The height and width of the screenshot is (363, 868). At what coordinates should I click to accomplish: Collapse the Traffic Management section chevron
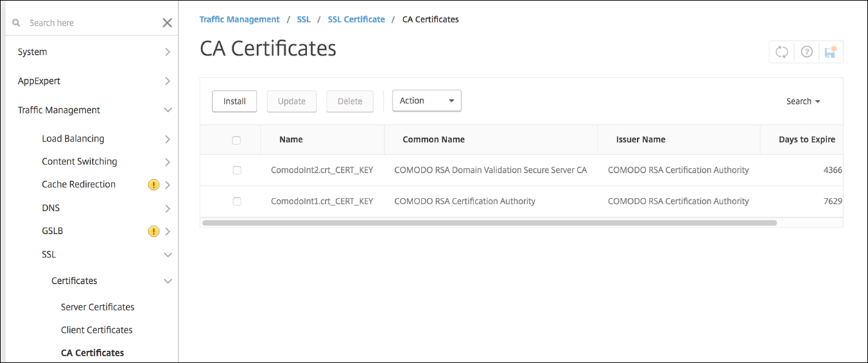point(167,110)
